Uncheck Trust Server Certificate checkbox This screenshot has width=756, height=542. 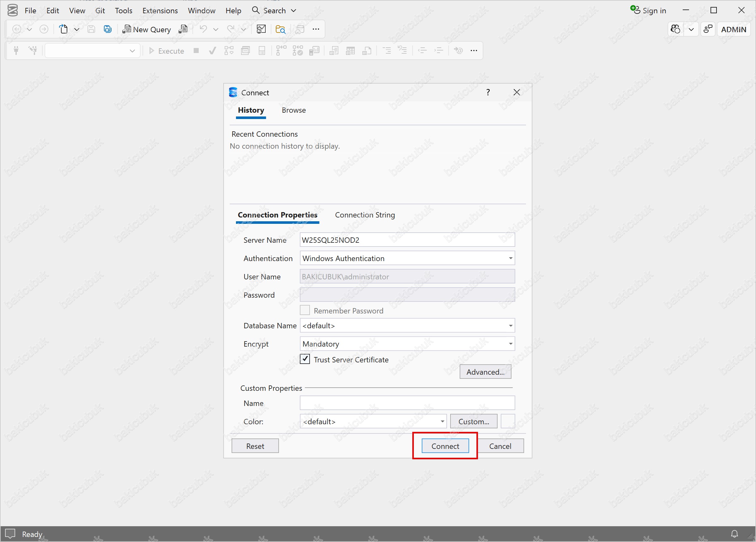tap(305, 359)
